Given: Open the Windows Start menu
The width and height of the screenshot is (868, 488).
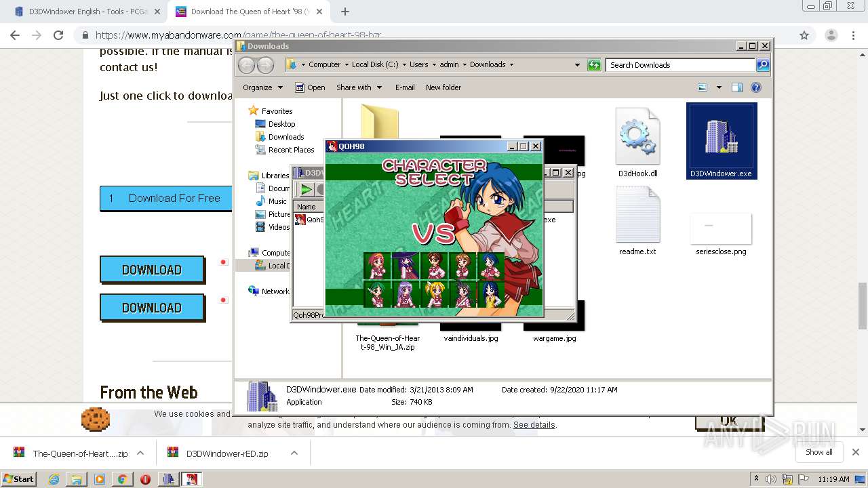Looking at the screenshot, I should 19,479.
